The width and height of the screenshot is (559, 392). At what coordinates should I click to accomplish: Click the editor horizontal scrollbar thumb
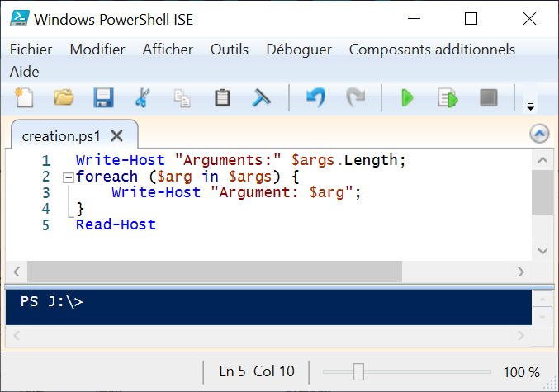(215, 272)
